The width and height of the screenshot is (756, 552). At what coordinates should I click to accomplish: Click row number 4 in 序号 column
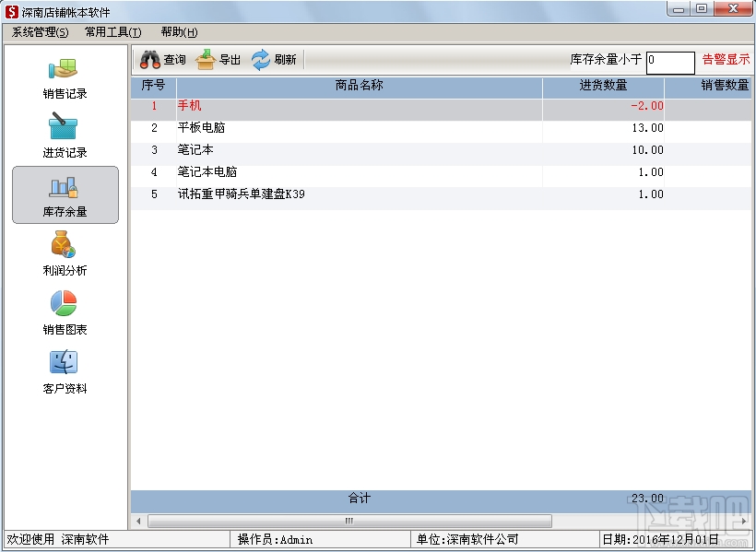pyautogui.click(x=154, y=172)
